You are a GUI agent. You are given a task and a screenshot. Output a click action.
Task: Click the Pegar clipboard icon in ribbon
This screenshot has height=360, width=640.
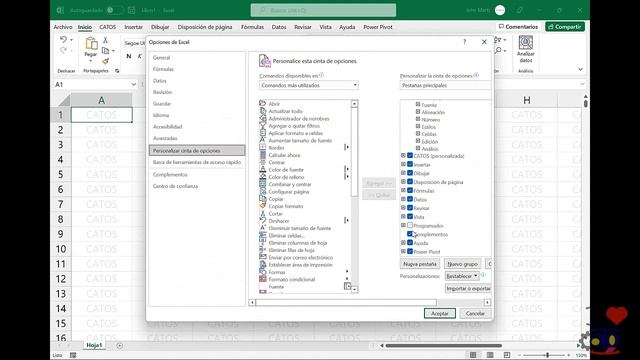click(x=91, y=43)
